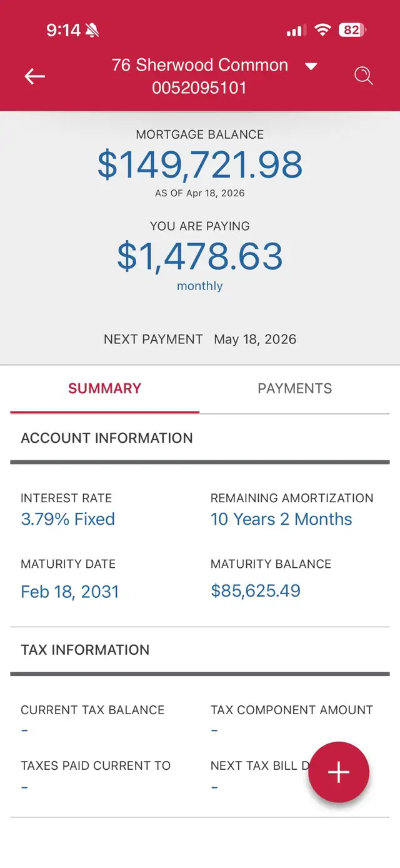Select the Summary tab
The width and height of the screenshot is (400, 868).
(x=105, y=388)
